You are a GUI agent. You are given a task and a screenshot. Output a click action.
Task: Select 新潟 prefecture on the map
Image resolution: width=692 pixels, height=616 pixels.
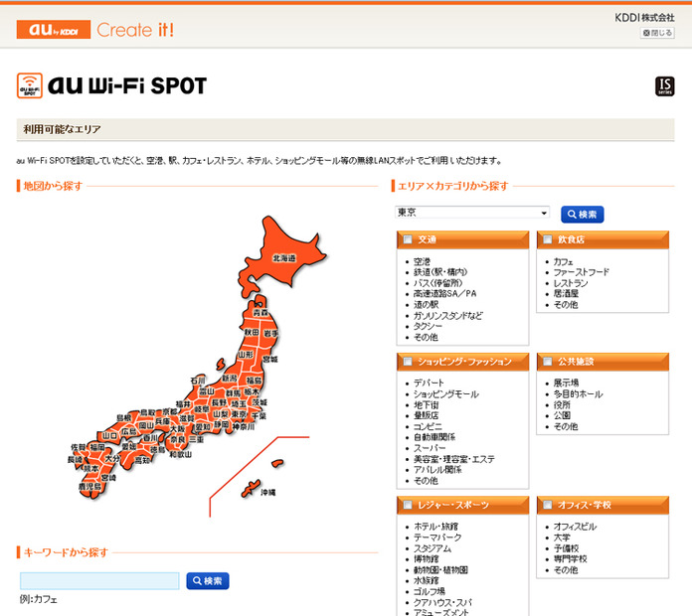(230, 379)
